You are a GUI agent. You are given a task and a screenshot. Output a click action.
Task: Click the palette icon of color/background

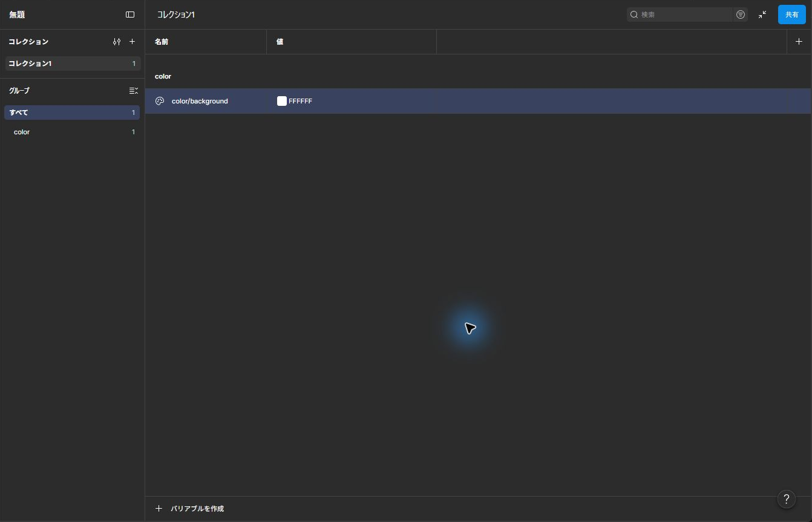click(x=160, y=101)
